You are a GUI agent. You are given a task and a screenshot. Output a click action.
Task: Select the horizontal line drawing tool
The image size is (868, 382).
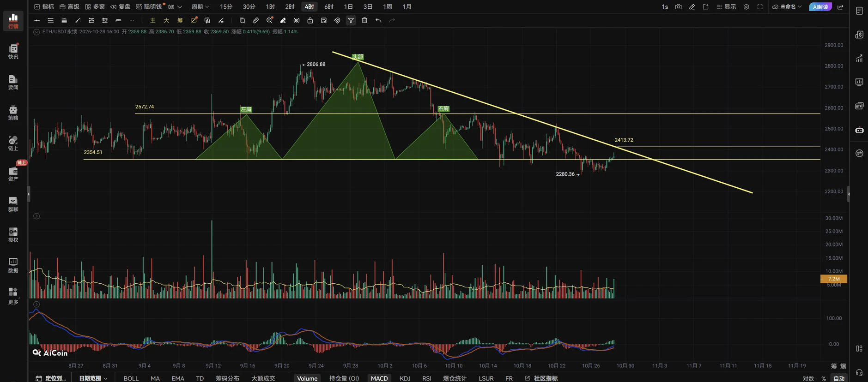(x=37, y=20)
